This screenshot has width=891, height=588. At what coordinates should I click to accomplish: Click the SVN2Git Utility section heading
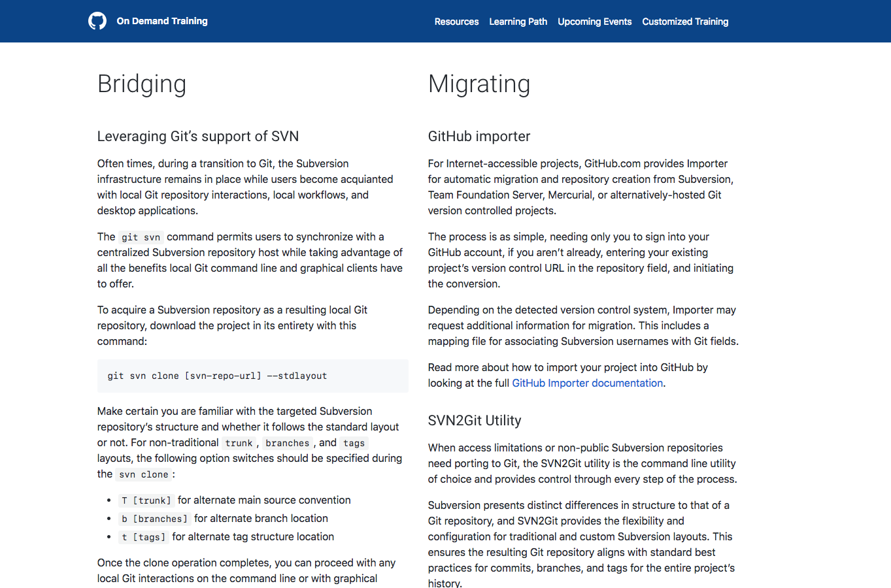pyautogui.click(x=475, y=421)
